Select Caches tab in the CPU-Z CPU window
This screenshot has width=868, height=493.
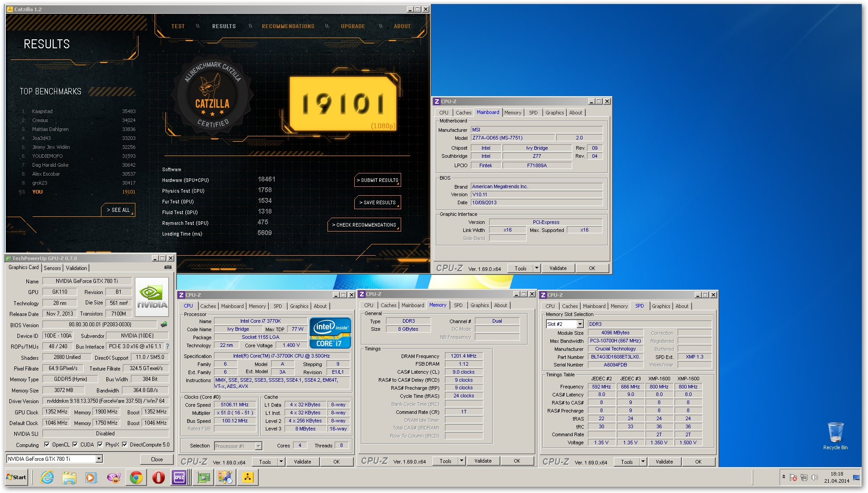[x=208, y=306]
